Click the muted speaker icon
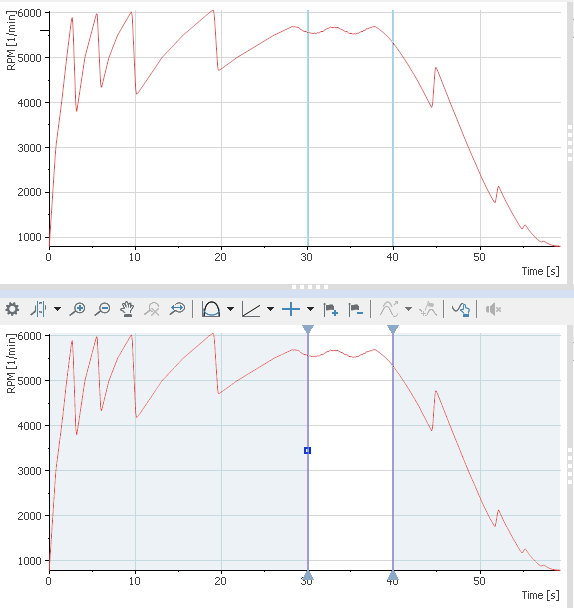574x608 pixels. pyautogui.click(x=493, y=309)
